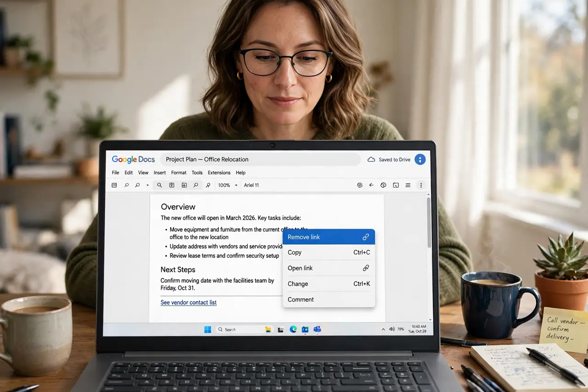This screenshot has height=392, width=588.
Task: Click the dark Task View icon in taskbar
Action: pyautogui.click(x=281, y=329)
